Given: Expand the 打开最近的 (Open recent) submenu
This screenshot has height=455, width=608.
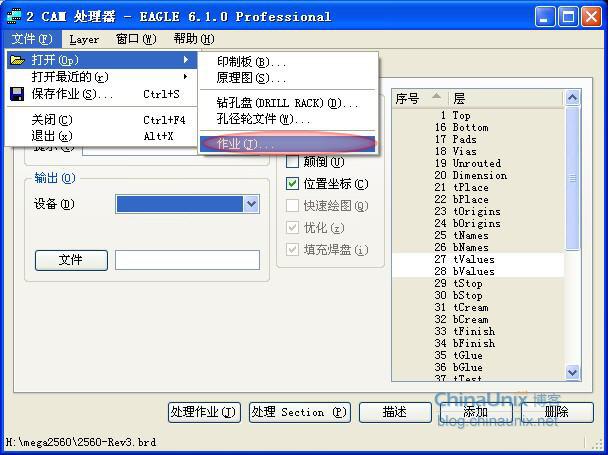Looking at the screenshot, I should tap(102, 77).
